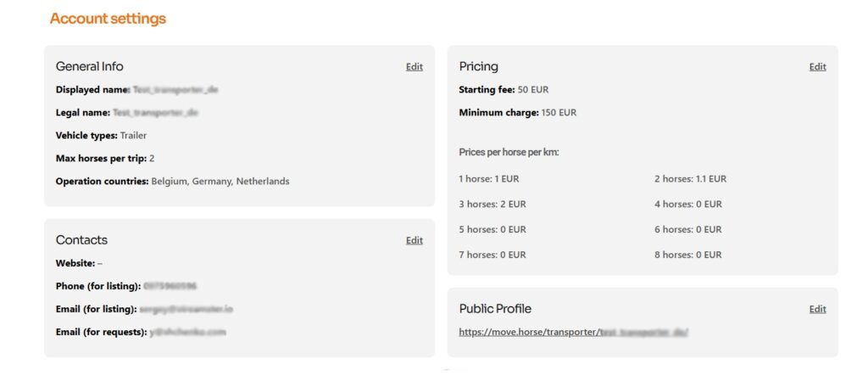Image resolution: width=868 pixels, height=387 pixels.
Task: Click the Minimum charge 150 EUR row
Action: (x=517, y=112)
